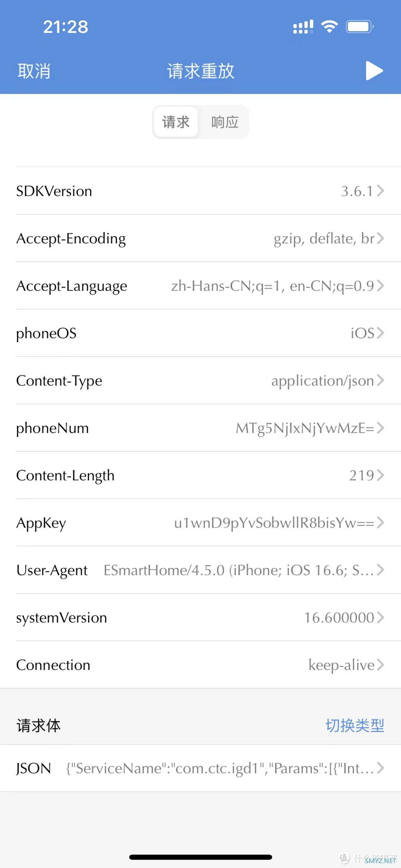
Task: Tap the Wi-Fi status icon
Action: coord(329,27)
